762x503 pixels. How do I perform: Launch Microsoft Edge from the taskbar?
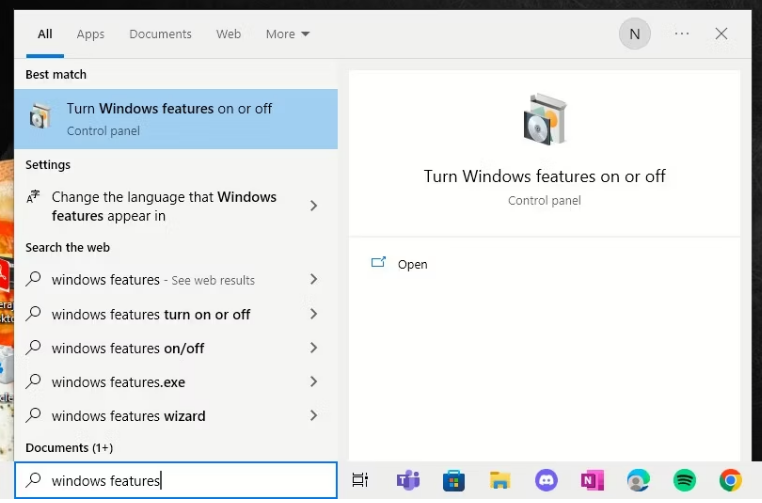pos(638,480)
